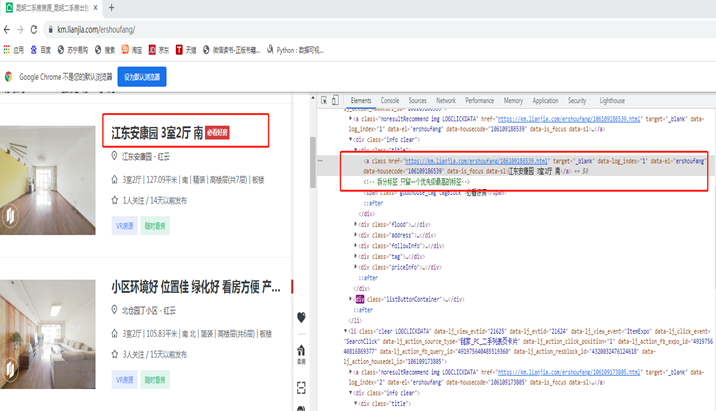Open the Python 数据可视 bookmark
The image size is (716, 411).
(x=295, y=50)
